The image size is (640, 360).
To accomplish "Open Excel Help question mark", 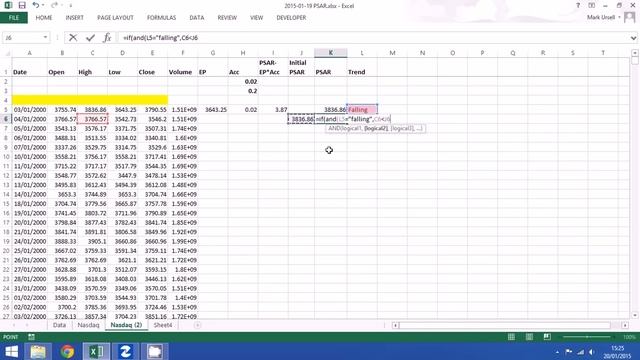I will coord(578,5).
